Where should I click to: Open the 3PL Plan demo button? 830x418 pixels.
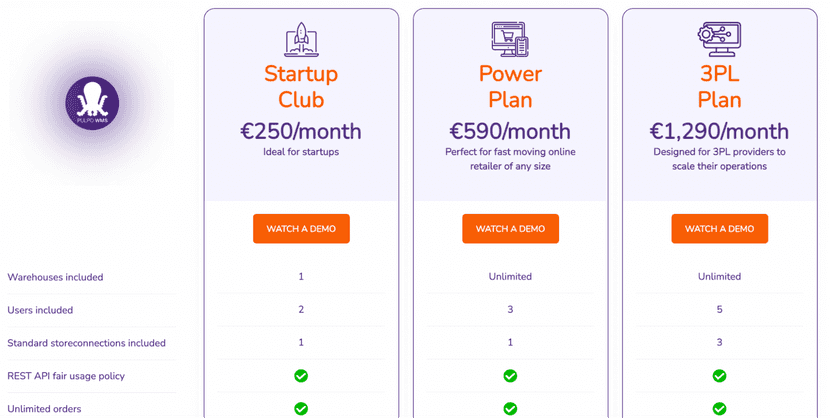tap(719, 229)
